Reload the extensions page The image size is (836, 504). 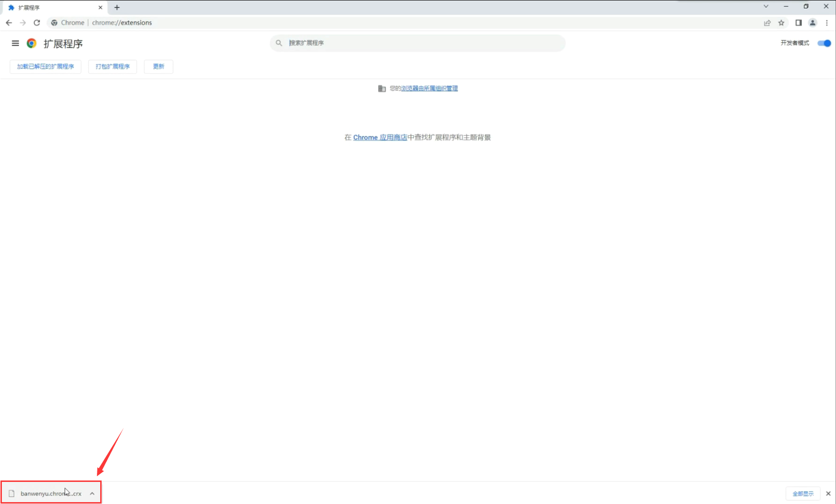tap(37, 23)
